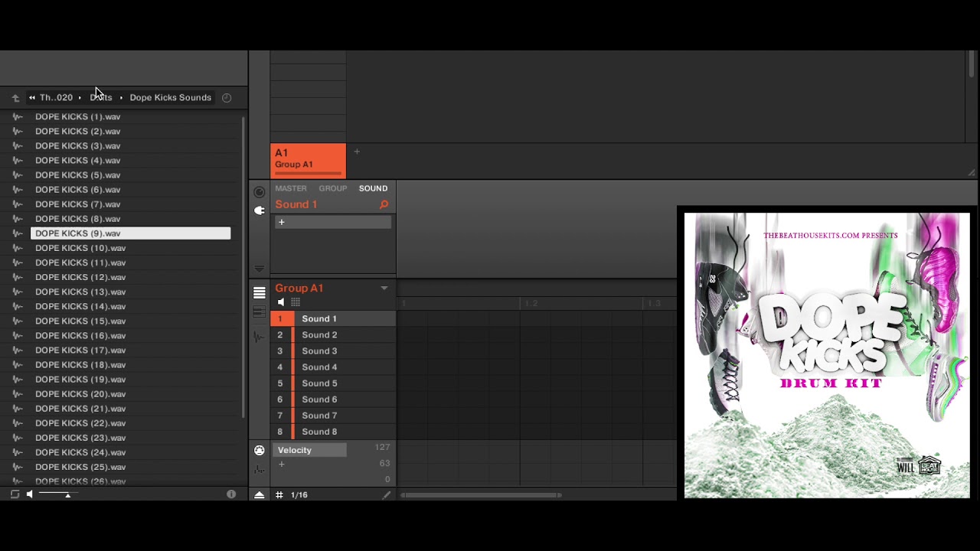Mute Group A1 with the speaker icon
The image size is (980, 551).
pyautogui.click(x=281, y=303)
